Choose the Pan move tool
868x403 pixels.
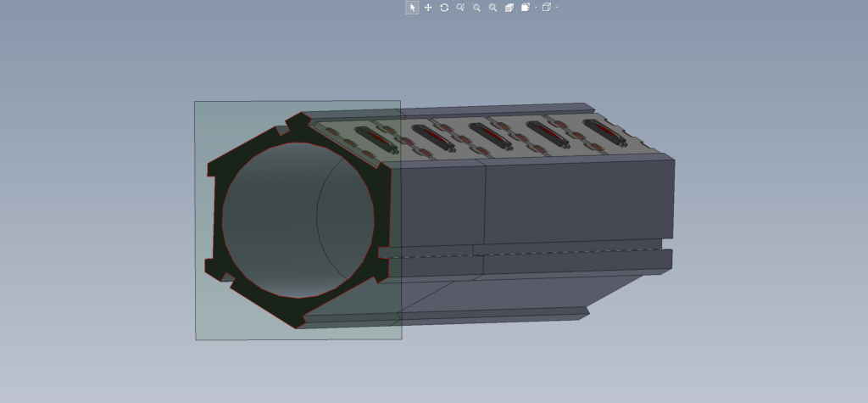click(428, 8)
